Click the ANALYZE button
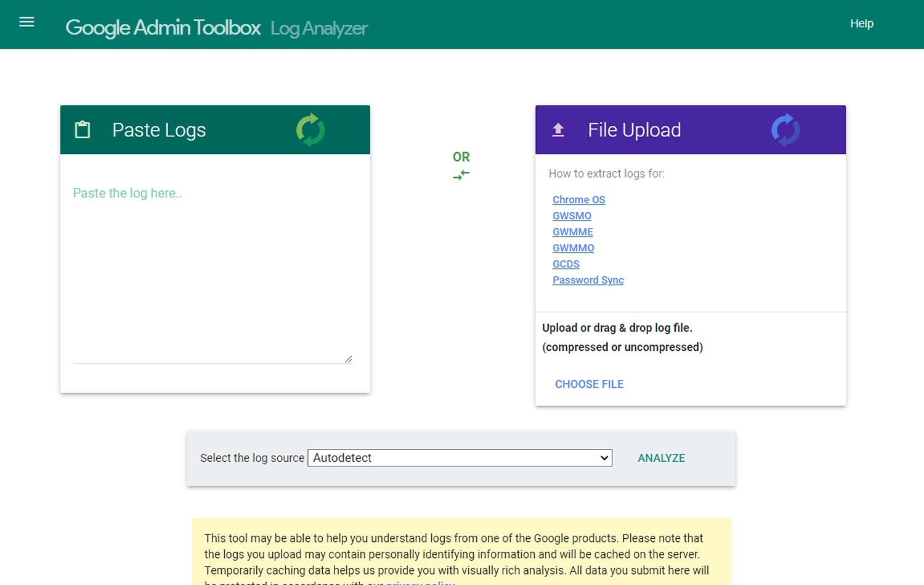This screenshot has width=924, height=585. (x=661, y=458)
